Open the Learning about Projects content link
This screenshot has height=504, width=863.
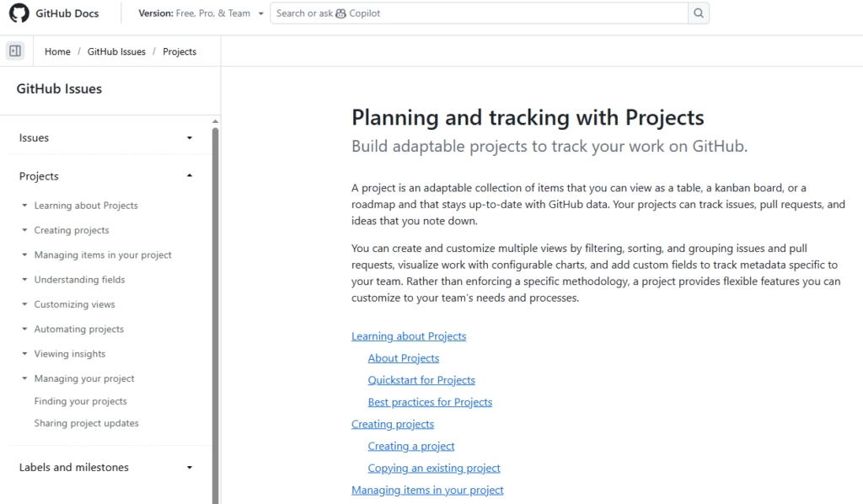coord(409,336)
